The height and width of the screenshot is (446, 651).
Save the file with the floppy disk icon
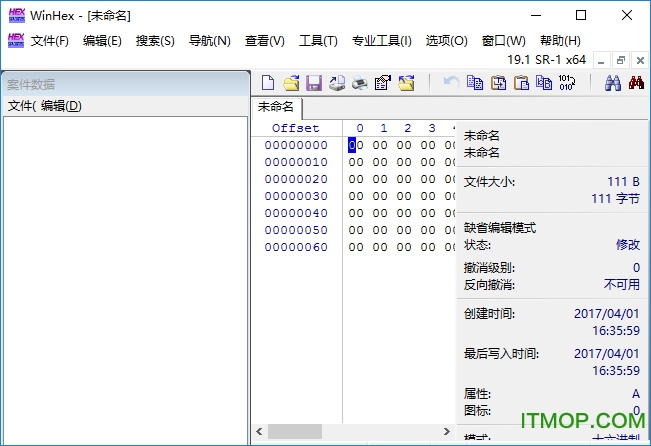pos(314,83)
